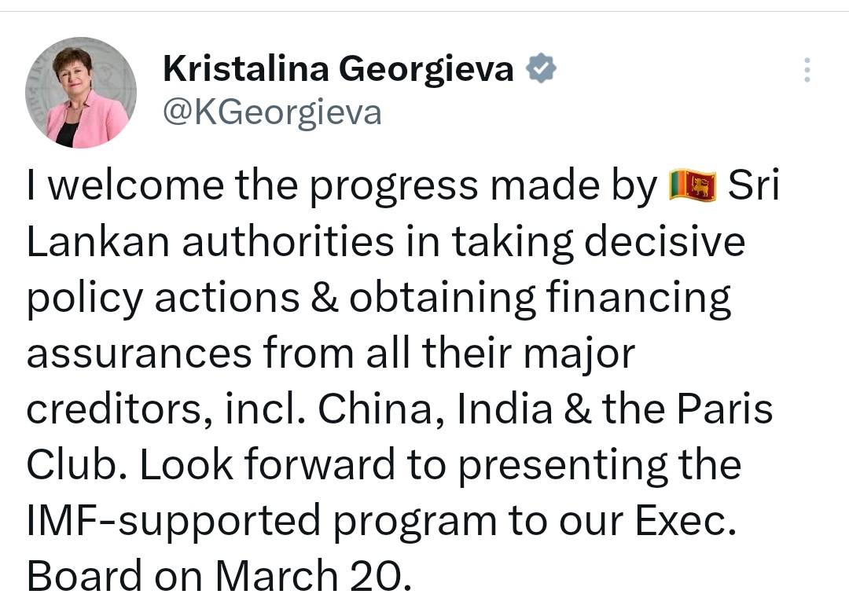849x616 pixels.
Task: Click 'Exec.' in the tweet body
Action: coord(685,521)
